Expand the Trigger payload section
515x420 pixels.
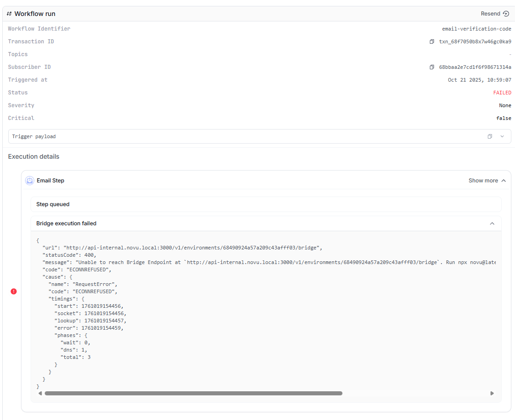(502, 136)
